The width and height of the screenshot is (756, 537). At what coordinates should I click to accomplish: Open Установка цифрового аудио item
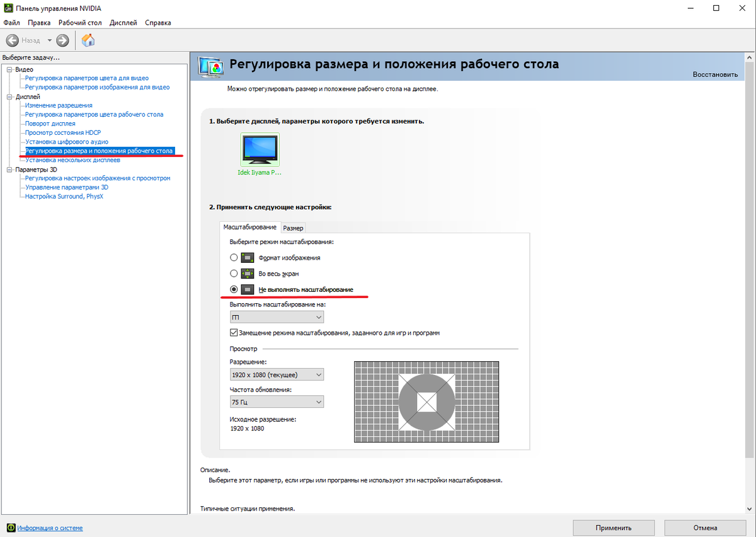pyautogui.click(x=67, y=142)
